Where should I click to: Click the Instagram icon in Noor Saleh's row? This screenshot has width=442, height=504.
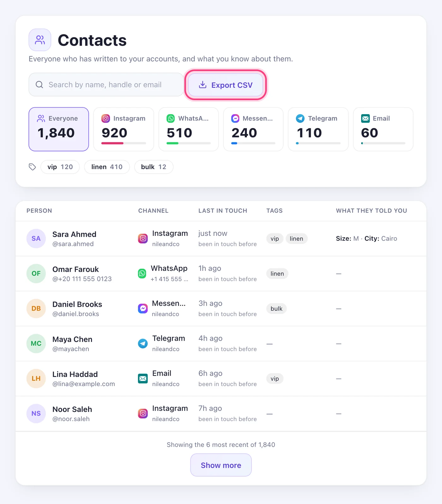[143, 413]
